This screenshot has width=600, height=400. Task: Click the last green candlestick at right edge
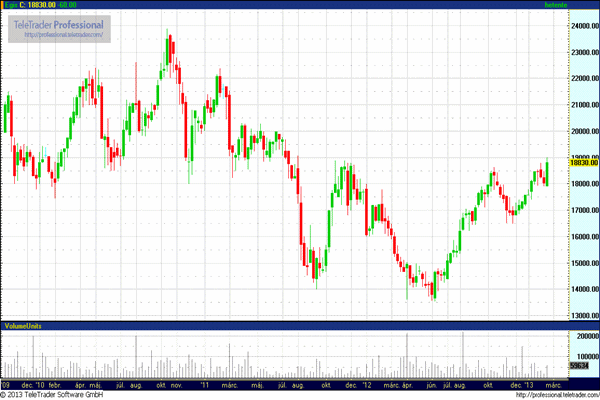(548, 170)
